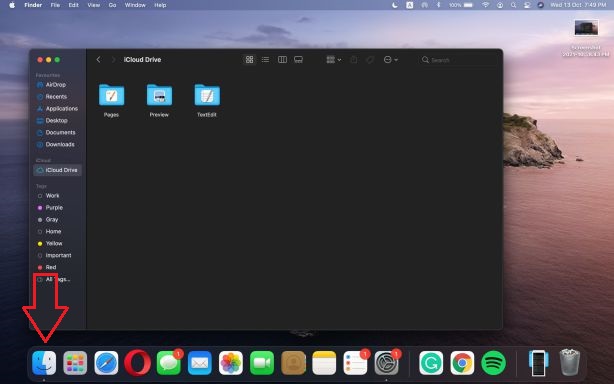The height and width of the screenshot is (384, 614).
Task: Click the Finder icon in the Dock
Action: click(x=44, y=363)
